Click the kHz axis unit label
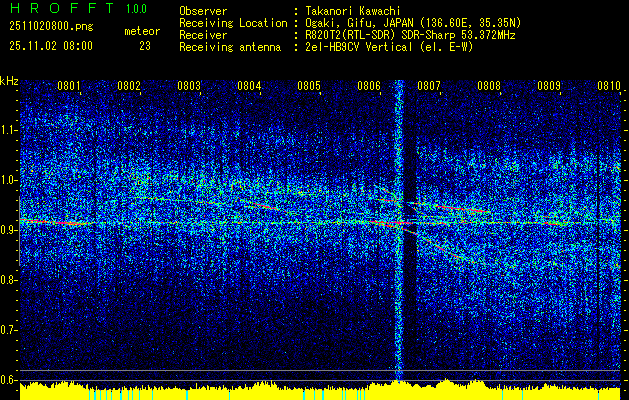 click(9, 81)
